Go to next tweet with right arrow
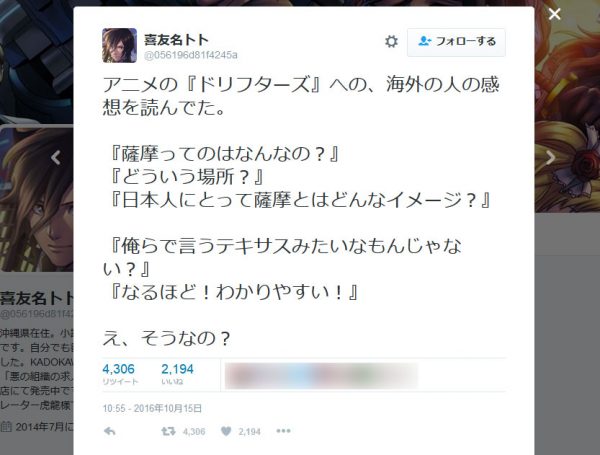 [550, 157]
